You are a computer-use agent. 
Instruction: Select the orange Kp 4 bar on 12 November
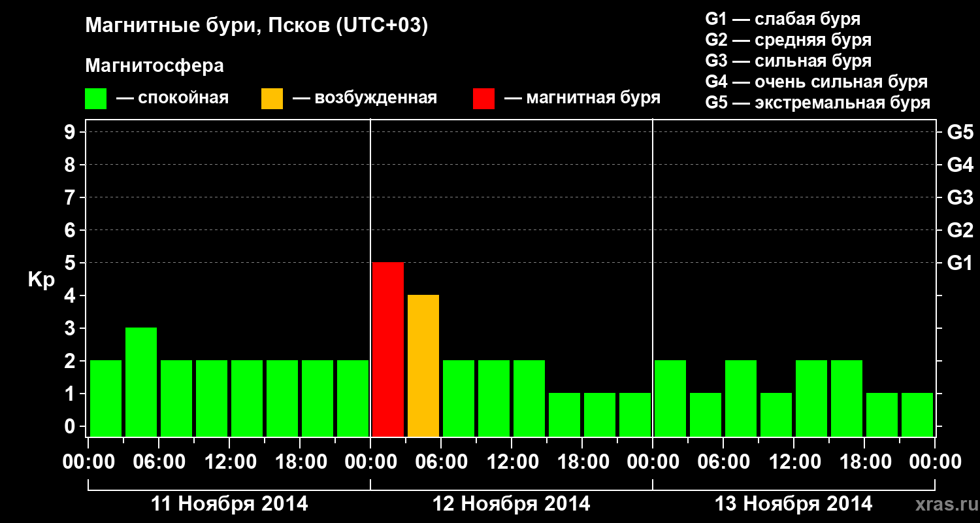coord(423,365)
